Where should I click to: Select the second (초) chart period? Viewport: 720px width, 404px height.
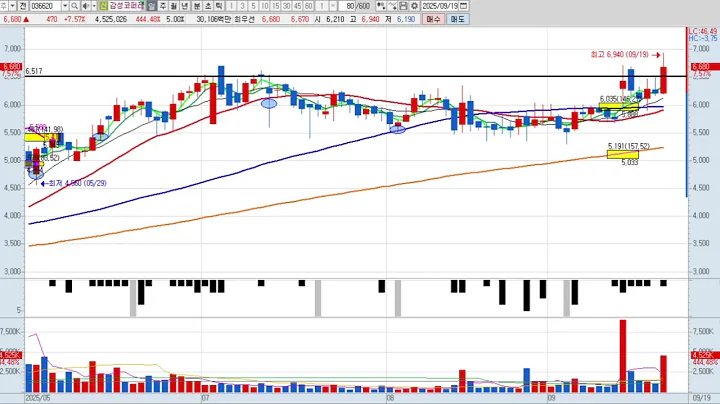point(208,6)
